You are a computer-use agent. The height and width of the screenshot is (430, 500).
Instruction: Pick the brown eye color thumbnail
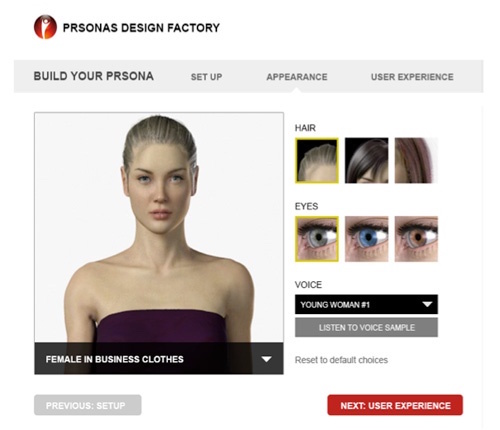[x=416, y=239]
